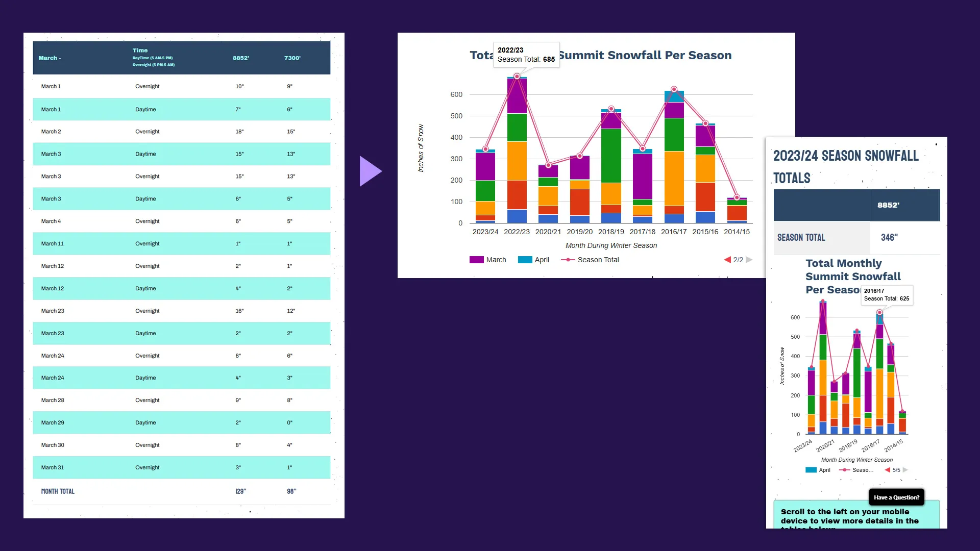980x551 pixels.
Task: Click 98" month total value
Action: click(x=291, y=491)
